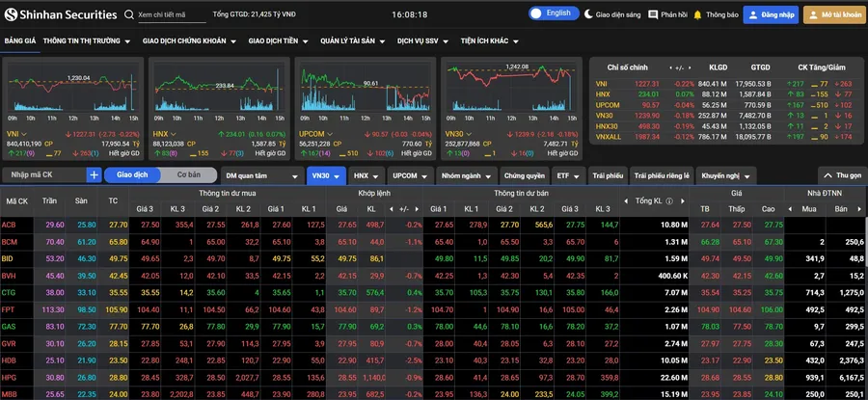Select the Trái phiếu tab
The image size is (868, 400).
[608, 176]
